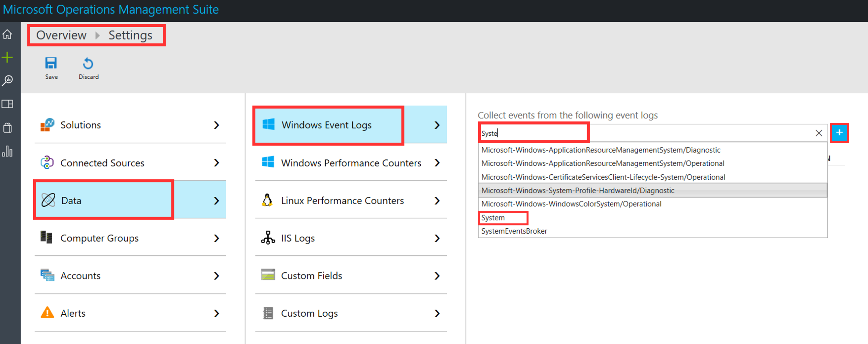The height and width of the screenshot is (344, 868).
Task: Click the green plus icon in sidebar
Action: point(7,57)
